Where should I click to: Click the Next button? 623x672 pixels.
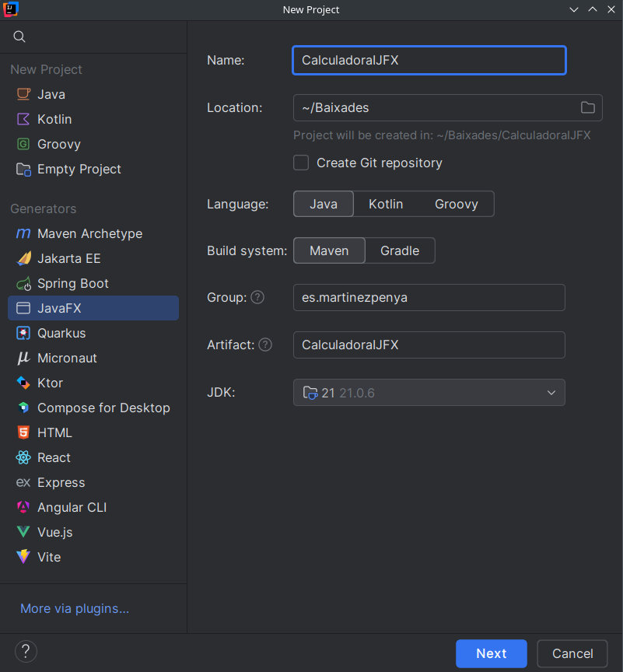click(491, 653)
